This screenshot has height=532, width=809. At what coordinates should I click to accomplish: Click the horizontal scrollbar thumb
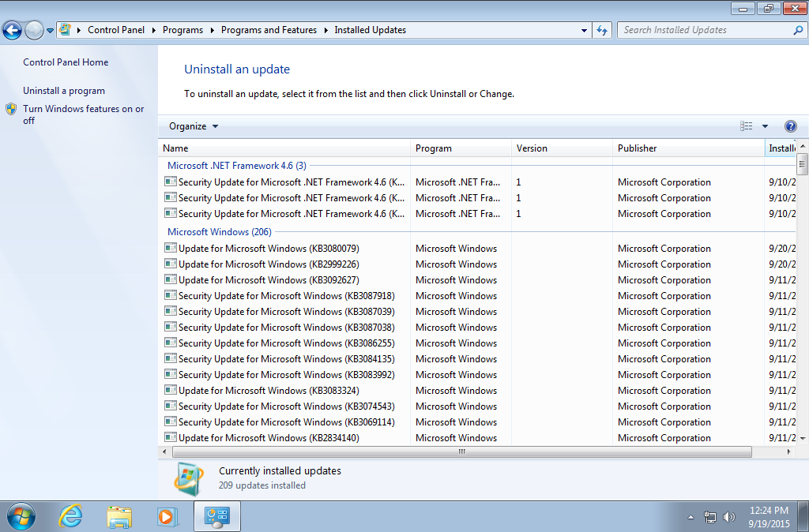461,452
